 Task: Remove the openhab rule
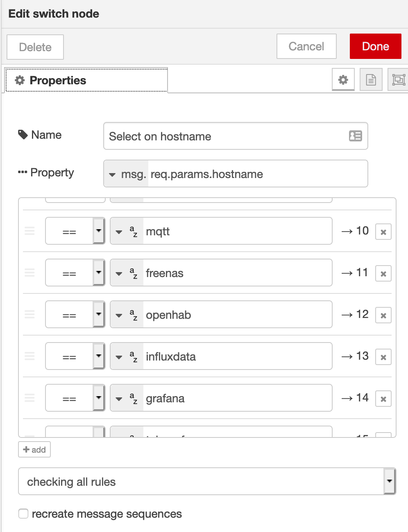point(383,316)
